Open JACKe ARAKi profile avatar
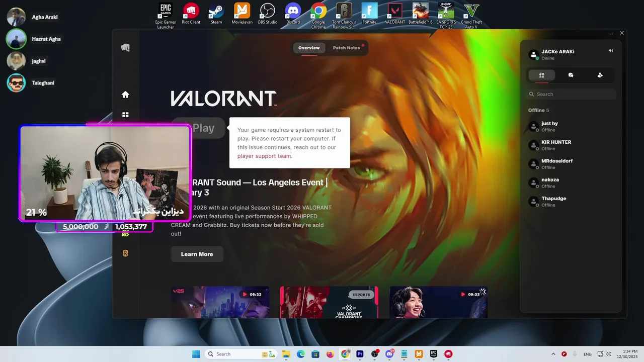 point(533,54)
